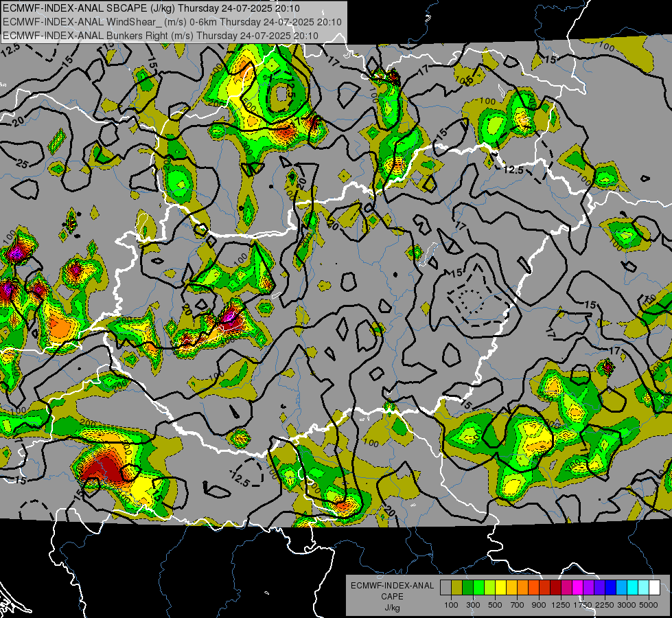Viewport: 672px width, 618px height.
Task: Click the J/kg unit label in legend
Action: click(x=392, y=608)
